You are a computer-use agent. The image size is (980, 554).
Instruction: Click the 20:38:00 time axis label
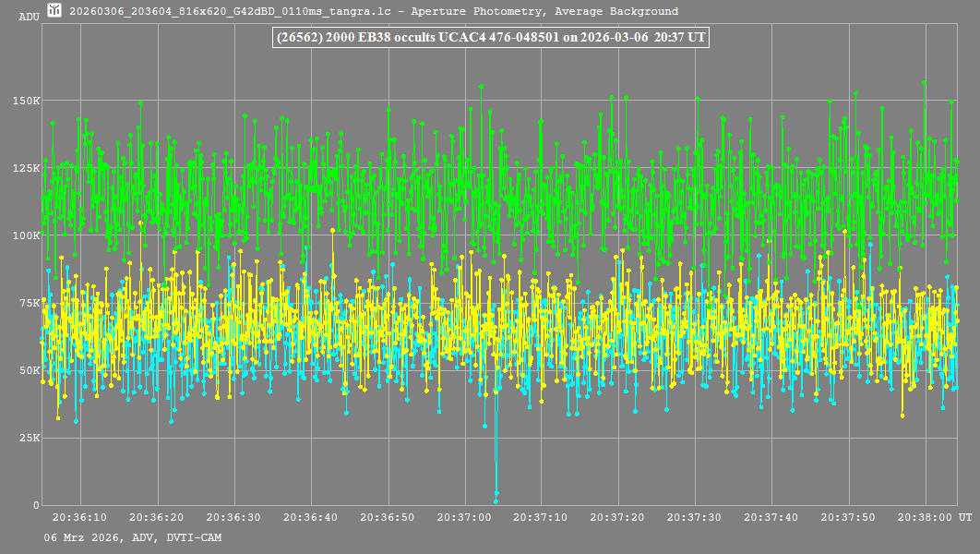[x=926, y=518]
